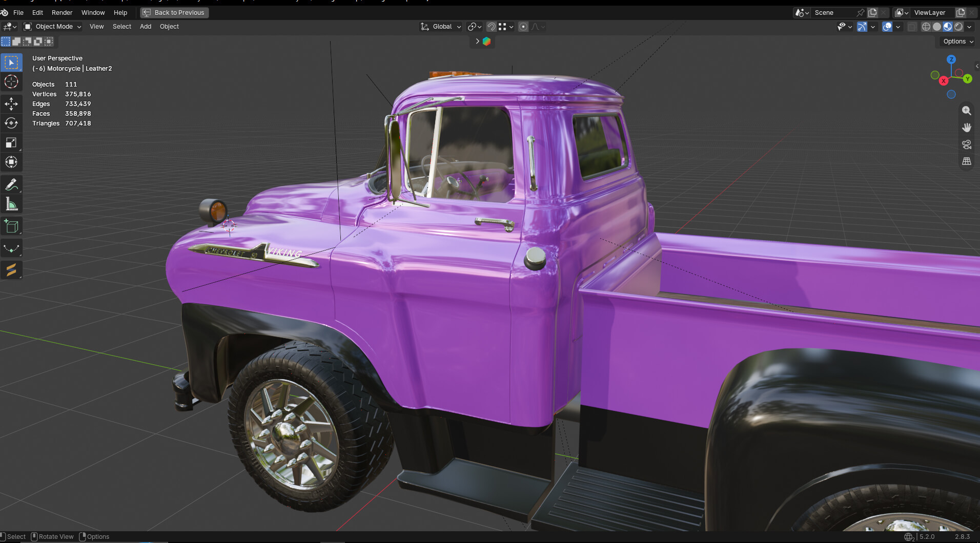Open selectability and visibility dropdown

pos(844,27)
